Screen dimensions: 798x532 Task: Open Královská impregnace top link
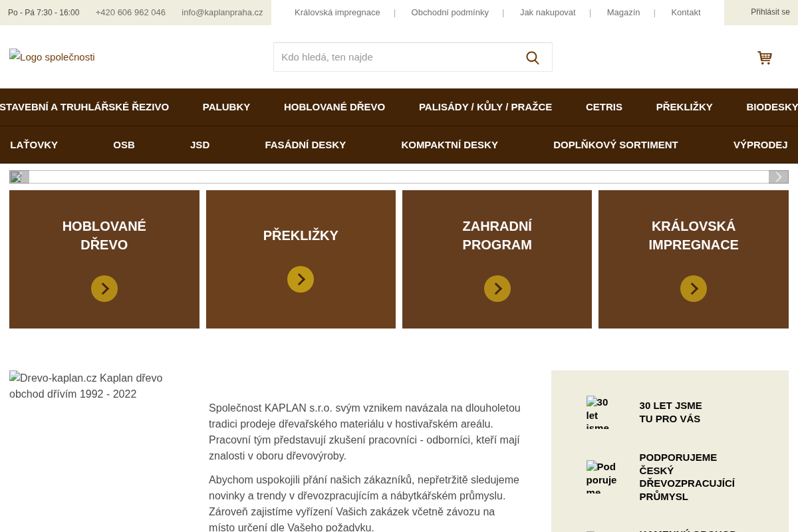point(337,13)
